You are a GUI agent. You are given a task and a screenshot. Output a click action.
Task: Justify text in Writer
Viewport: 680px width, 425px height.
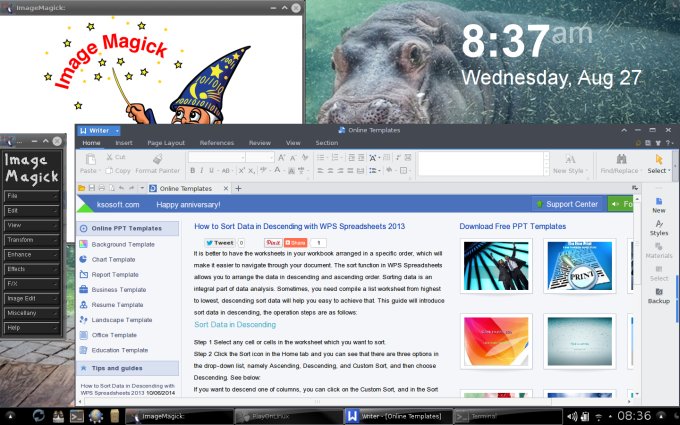350,171
